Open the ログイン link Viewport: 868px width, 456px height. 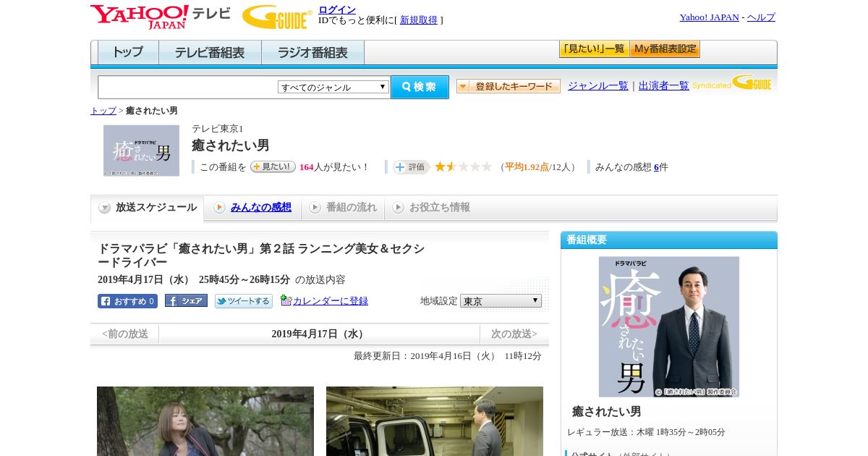click(x=337, y=9)
